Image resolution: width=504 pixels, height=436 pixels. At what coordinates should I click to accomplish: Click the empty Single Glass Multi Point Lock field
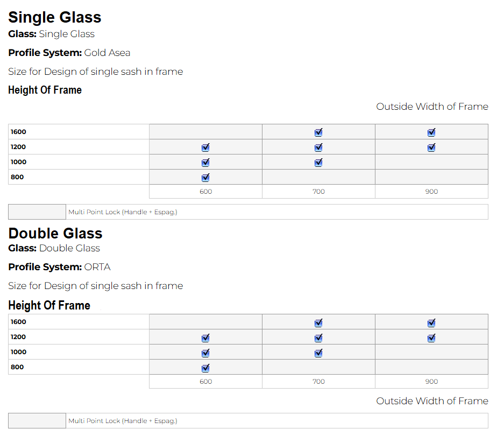[37, 212]
